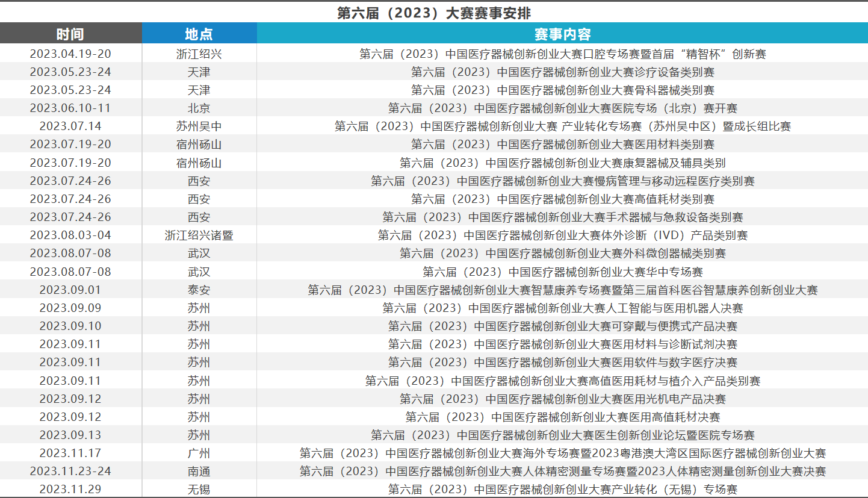Select the 外科微创器械类别赛 event cell
868x498 pixels.
[562, 253]
